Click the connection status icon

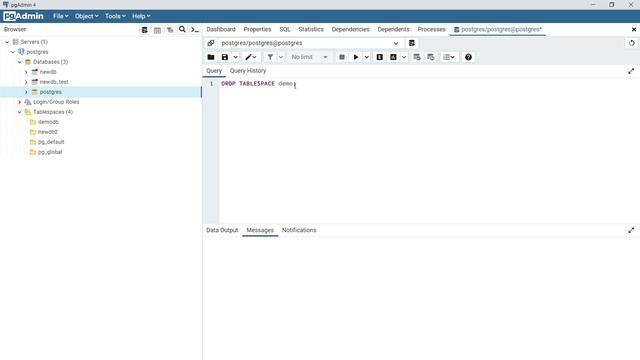tap(211, 43)
